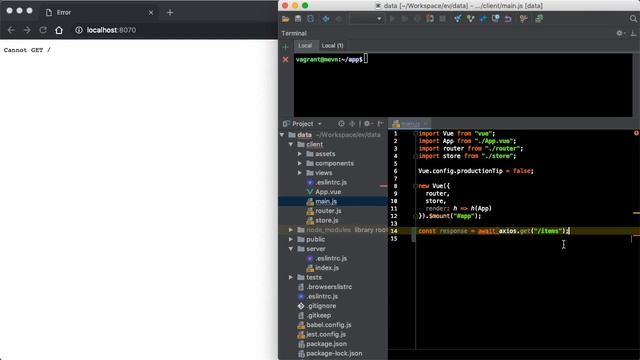640x360 pixels.
Task: Collapse the client folder
Action: (291, 144)
